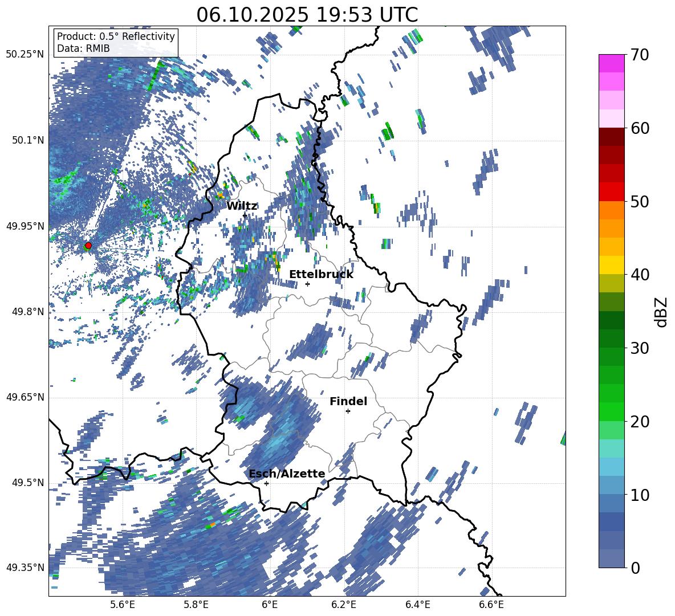Pick the yellow swatch just above 40

(x=611, y=265)
